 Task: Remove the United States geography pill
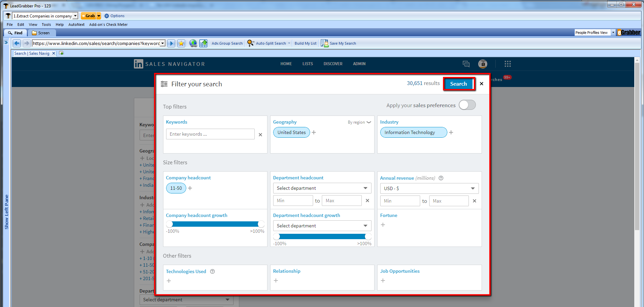(291, 132)
